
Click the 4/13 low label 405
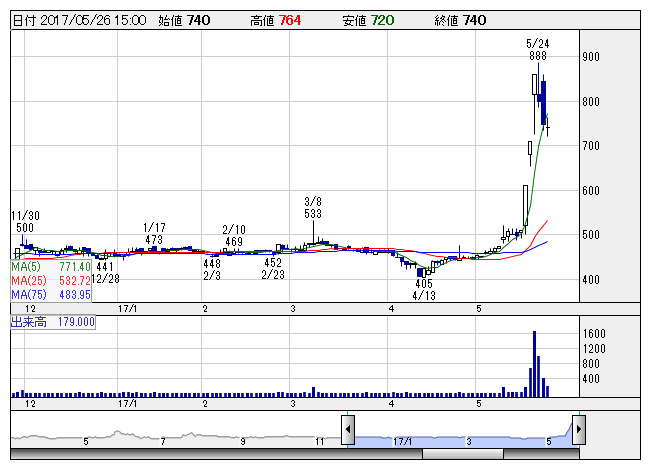425,283
